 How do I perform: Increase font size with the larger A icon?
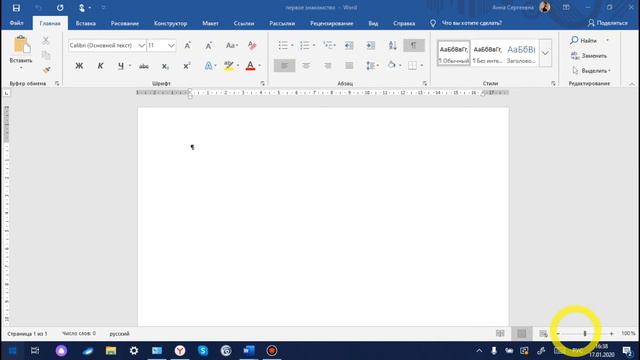187,45
